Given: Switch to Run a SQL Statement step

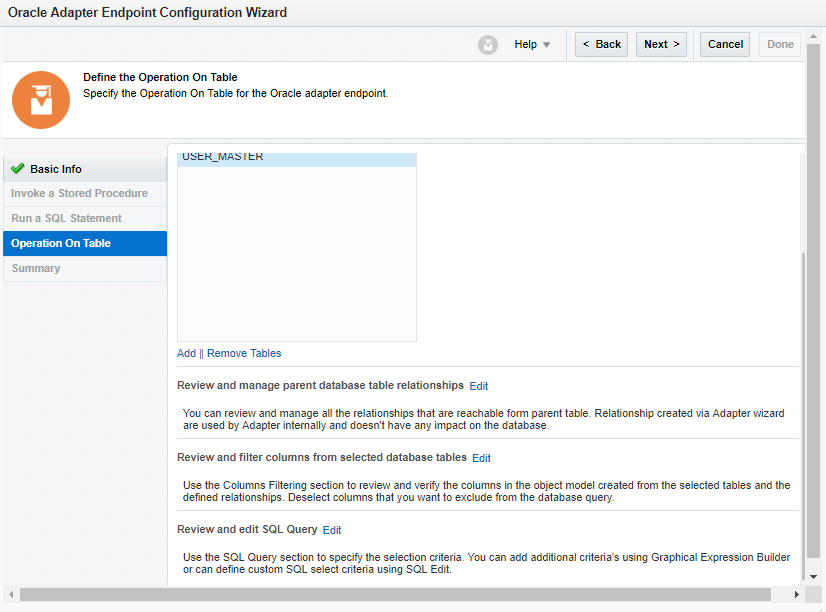Looking at the screenshot, I should tap(66, 218).
